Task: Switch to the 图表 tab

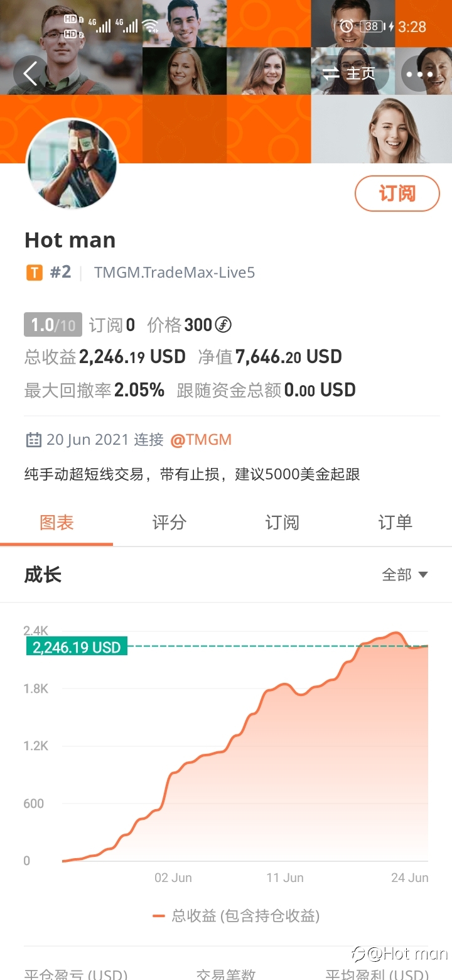Action: [56, 523]
